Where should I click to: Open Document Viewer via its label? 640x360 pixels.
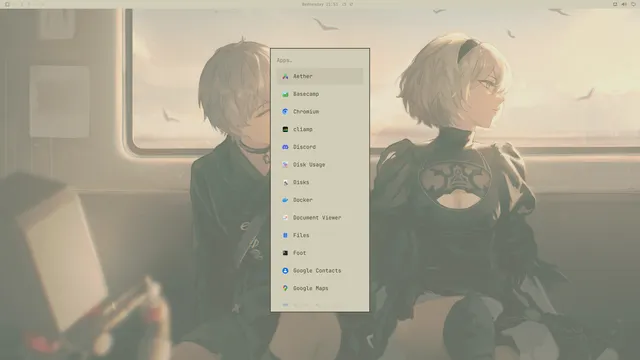point(317,218)
